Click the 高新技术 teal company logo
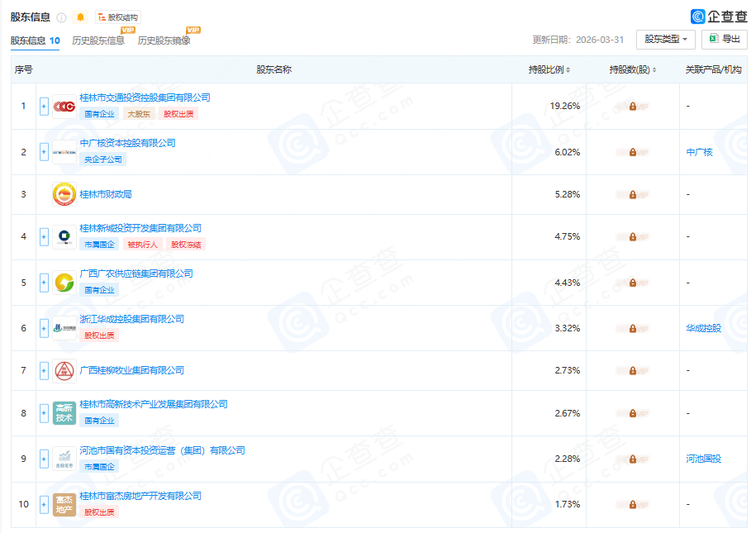 [64, 413]
